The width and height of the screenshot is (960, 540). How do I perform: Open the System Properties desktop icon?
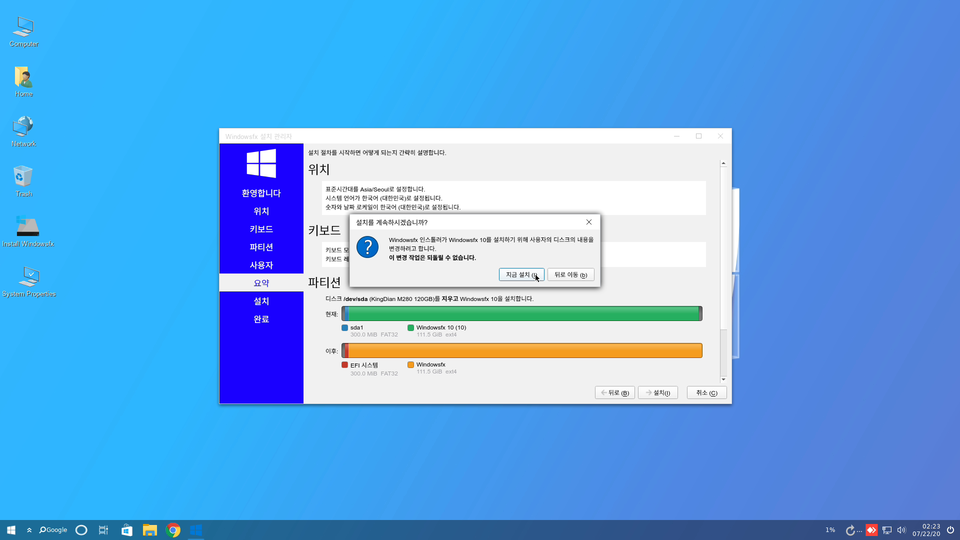tap(29, 282)
